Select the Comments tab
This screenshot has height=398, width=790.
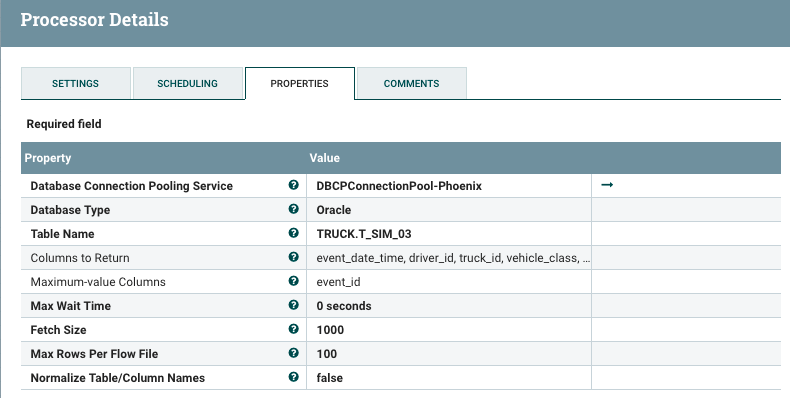tap(412, 83)
